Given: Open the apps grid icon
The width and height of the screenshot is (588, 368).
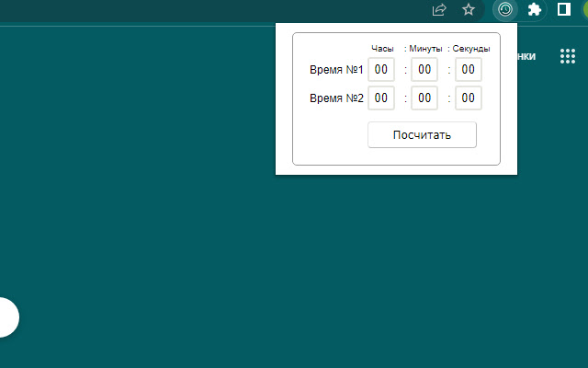Looking at the screenshot, I should (x=568, y=56).
